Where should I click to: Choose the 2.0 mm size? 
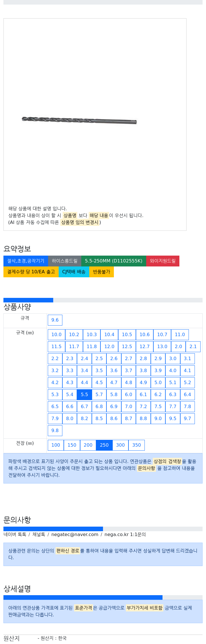(x=179, y=346)
